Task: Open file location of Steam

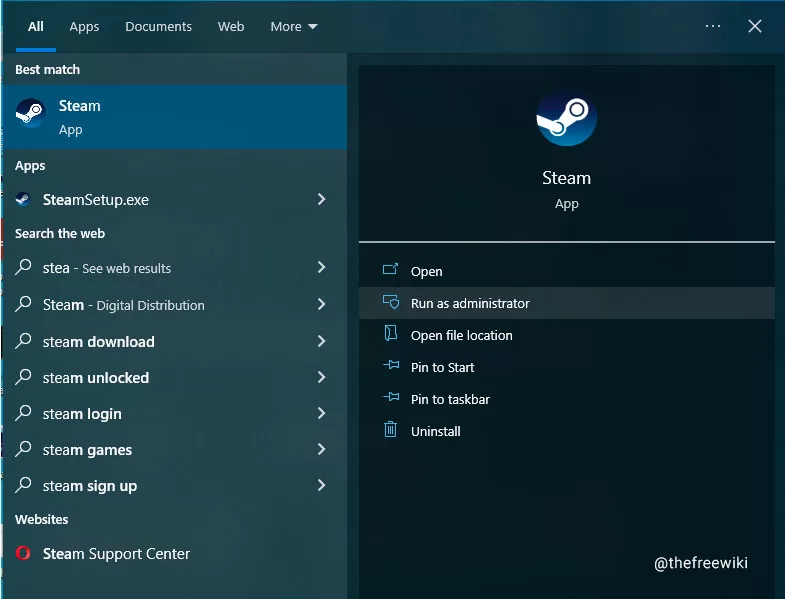Action: click(567, 335)
